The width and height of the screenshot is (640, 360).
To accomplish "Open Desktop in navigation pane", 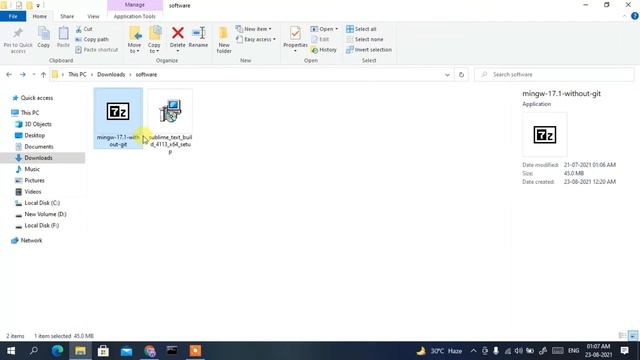I will (35, 135).
